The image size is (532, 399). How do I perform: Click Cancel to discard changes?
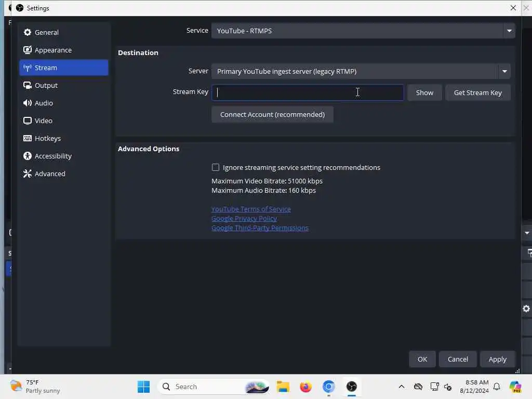coord(458,359)
